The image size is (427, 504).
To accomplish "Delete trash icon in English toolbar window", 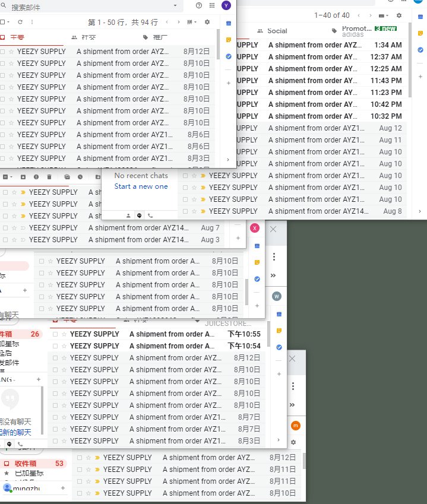I will click(49, 177).
